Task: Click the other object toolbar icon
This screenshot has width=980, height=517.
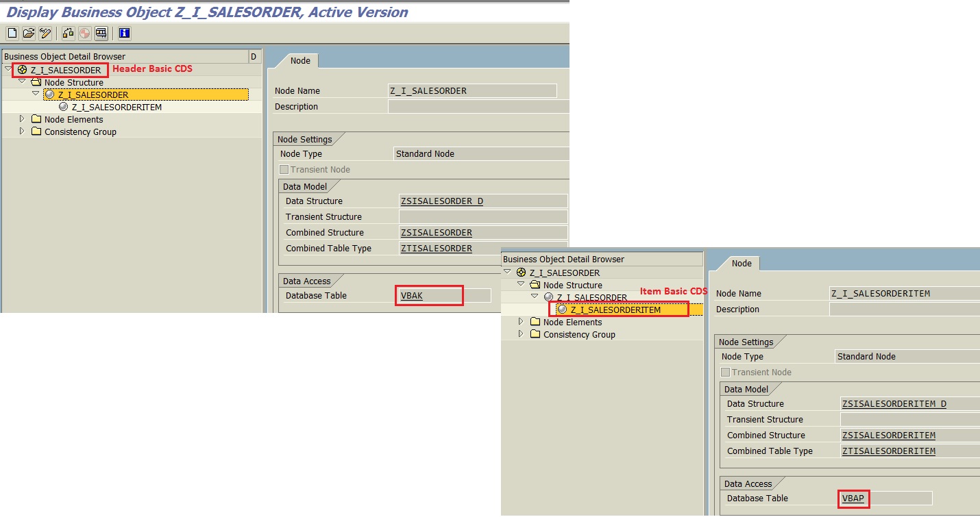Action: coord(101,32)
